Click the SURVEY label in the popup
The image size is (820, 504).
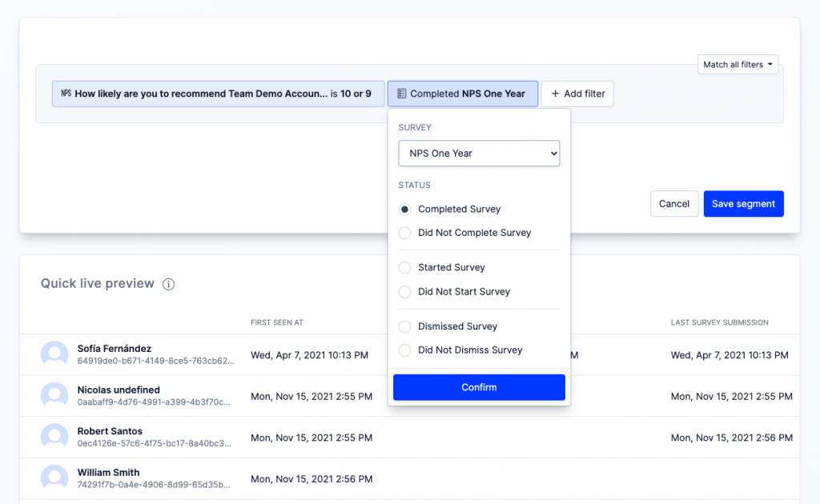(x=415, y=127)
